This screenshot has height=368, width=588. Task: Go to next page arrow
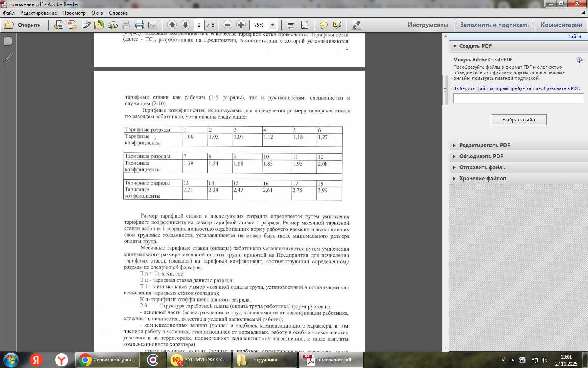point(185,25)
